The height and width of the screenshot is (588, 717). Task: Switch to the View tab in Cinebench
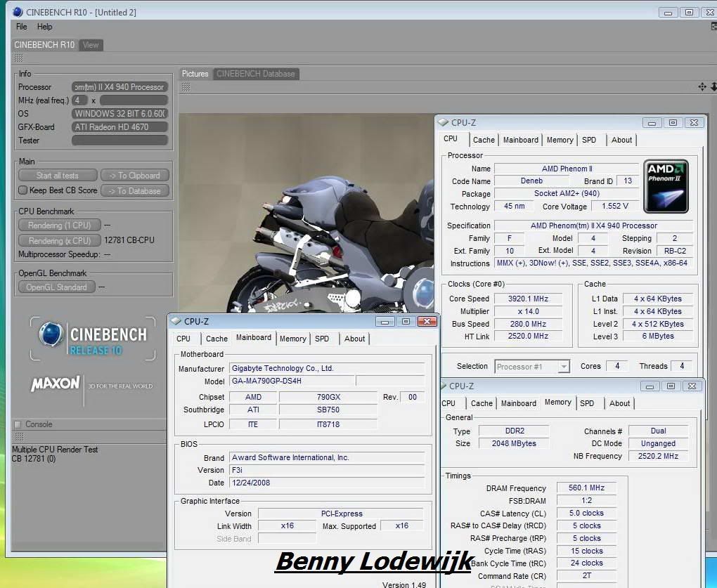[91, 45]
